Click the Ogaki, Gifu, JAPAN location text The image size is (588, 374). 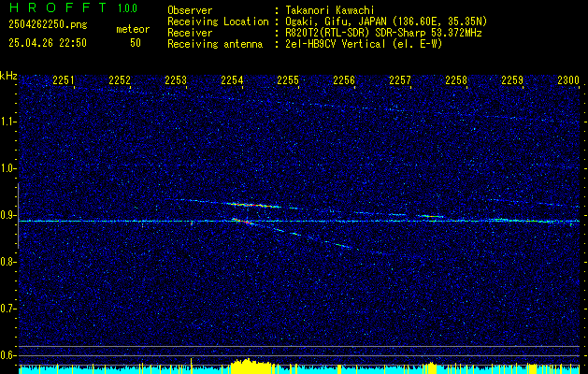tap(386, 22)
